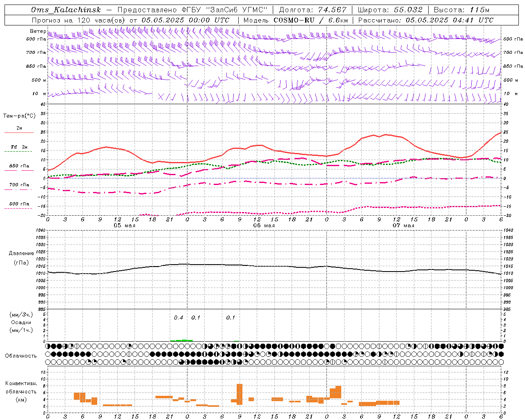Select the Долгота: 74.567 longitude value
Image resolution: width=525 pixels, height=420 pixels.
[x=313, y=10]
